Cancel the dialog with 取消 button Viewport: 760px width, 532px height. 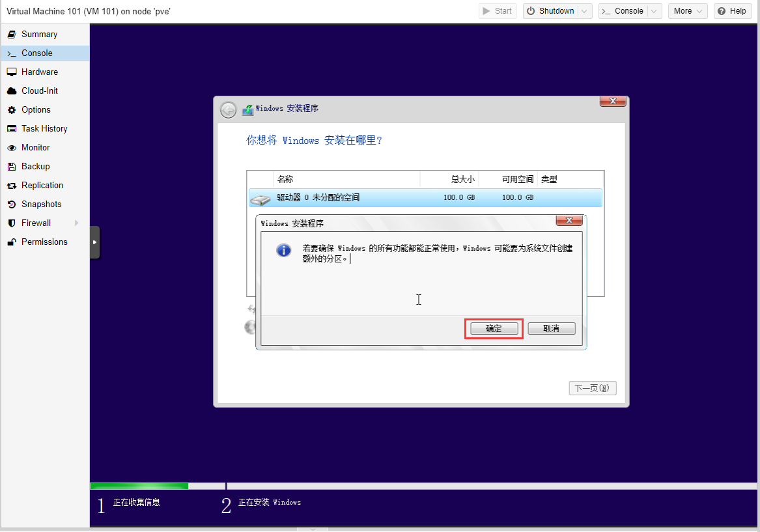(551, 329)
